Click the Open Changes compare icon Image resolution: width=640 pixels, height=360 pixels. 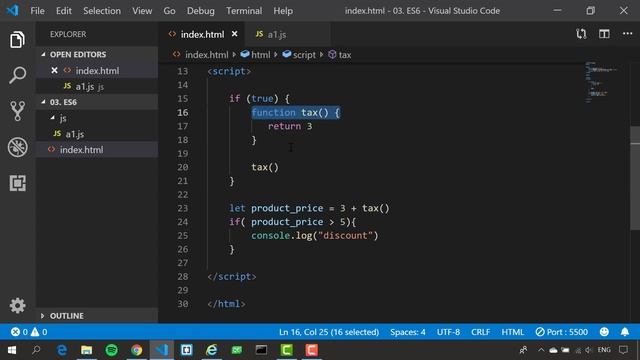point(581,34)
